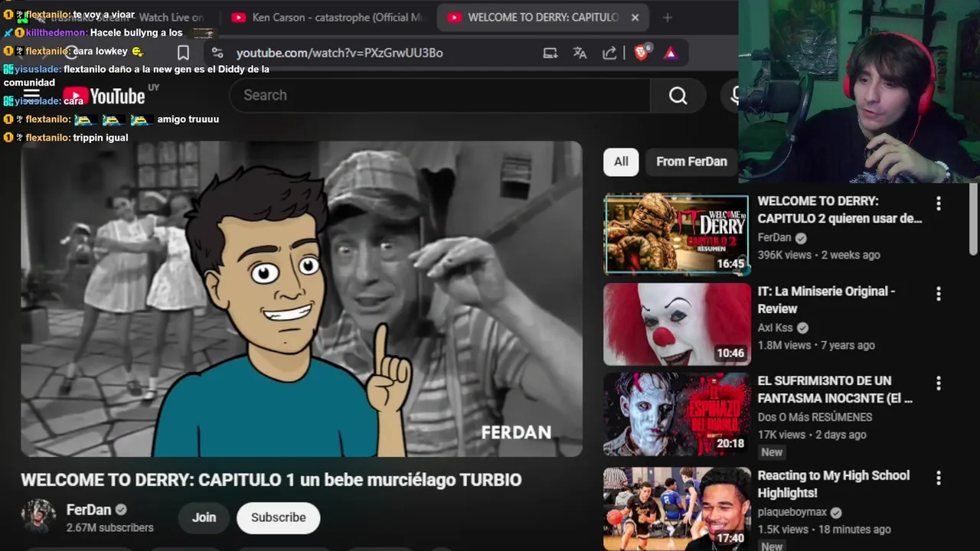Open the cast/screen icon in address bar
Viewport: 980px width, 551px height.
coord(550,53)
